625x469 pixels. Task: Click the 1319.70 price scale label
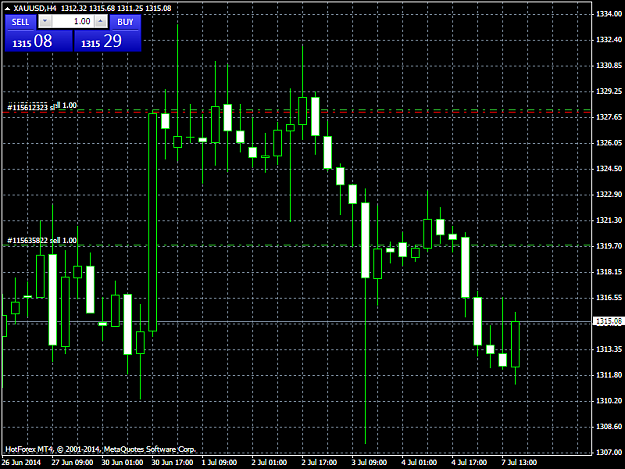(609, 246)
